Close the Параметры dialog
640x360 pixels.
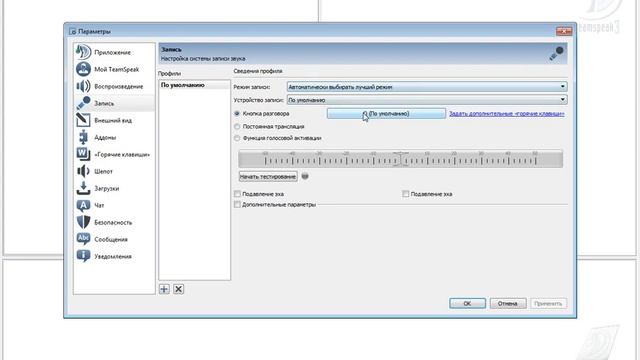coord(564,31)
